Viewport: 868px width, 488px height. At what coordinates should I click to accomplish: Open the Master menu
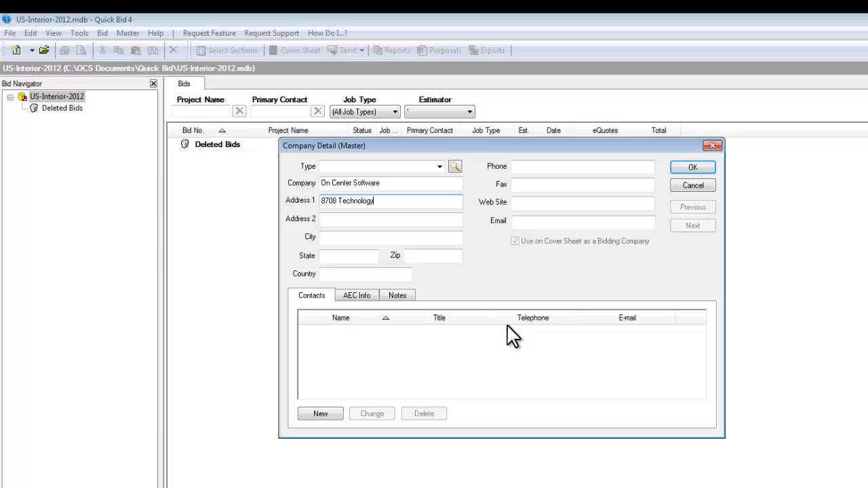pos(127,33)
